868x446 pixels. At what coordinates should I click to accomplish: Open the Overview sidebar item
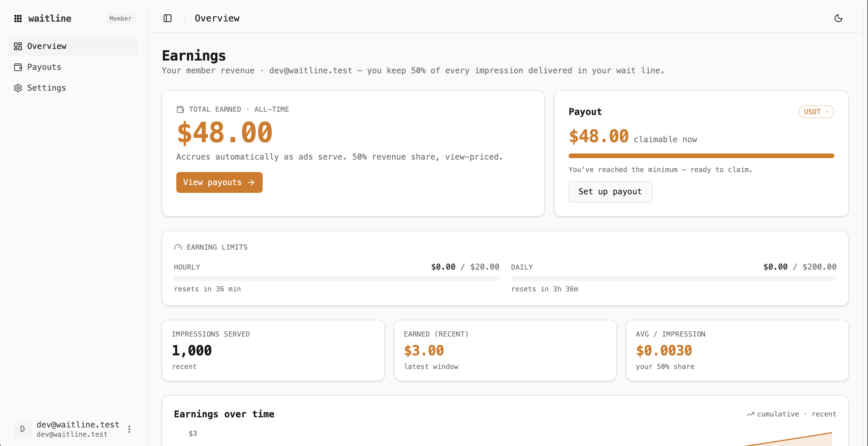pyautogui.click(x=73, y=46)
